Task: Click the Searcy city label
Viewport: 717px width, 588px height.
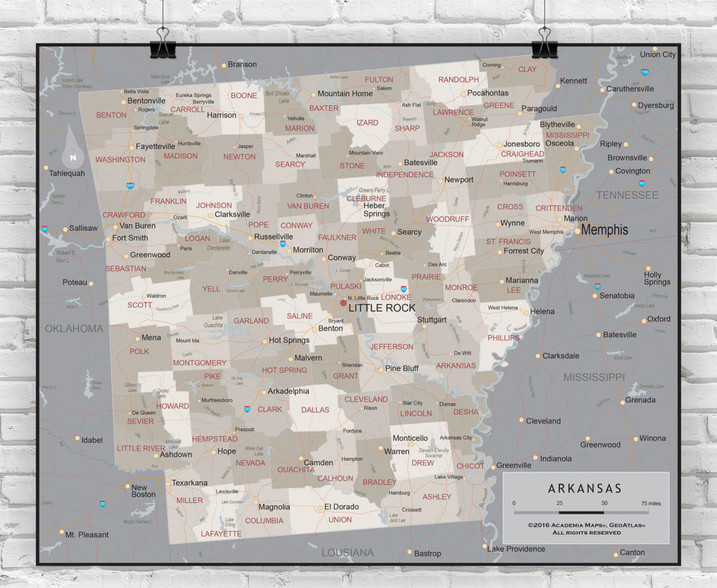Action: pos(409,232)
